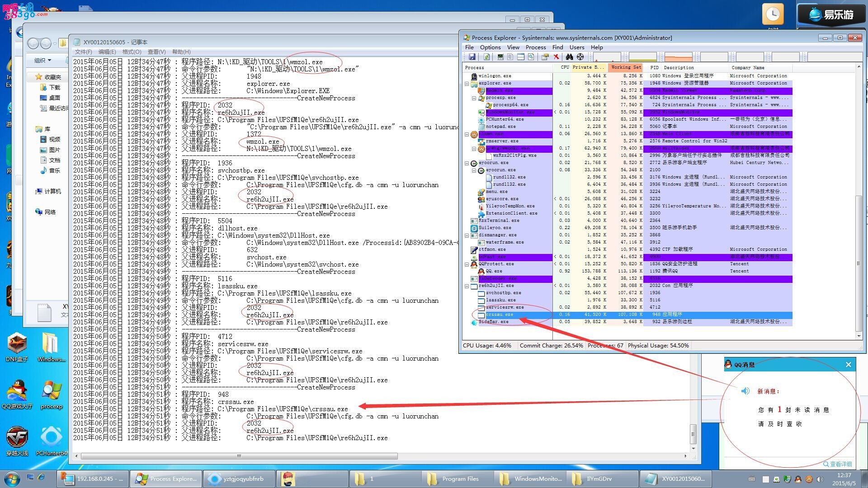Collapse the explorer.exe process tree
Screen dimensions: 868x488
pos(467,84)
